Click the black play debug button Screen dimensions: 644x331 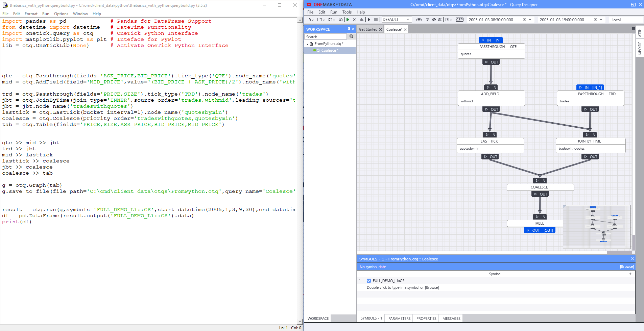point(369,20)
